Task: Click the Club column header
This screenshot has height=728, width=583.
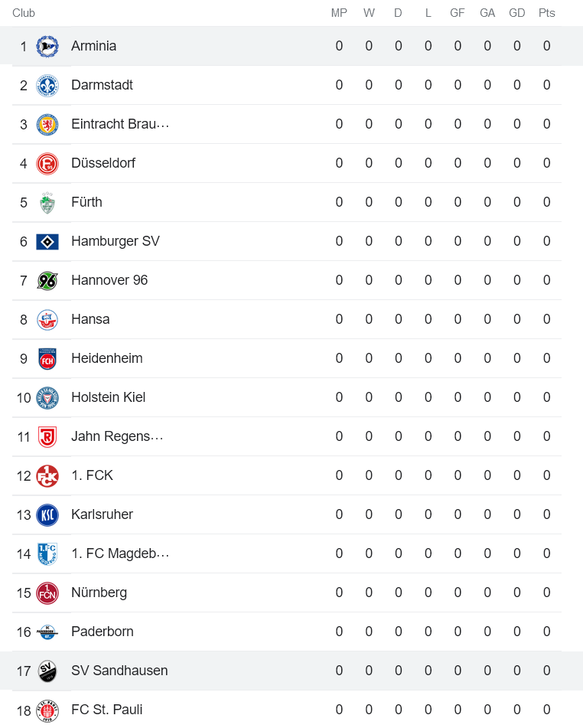Action: pyautogui.click(x=23, y=12)
